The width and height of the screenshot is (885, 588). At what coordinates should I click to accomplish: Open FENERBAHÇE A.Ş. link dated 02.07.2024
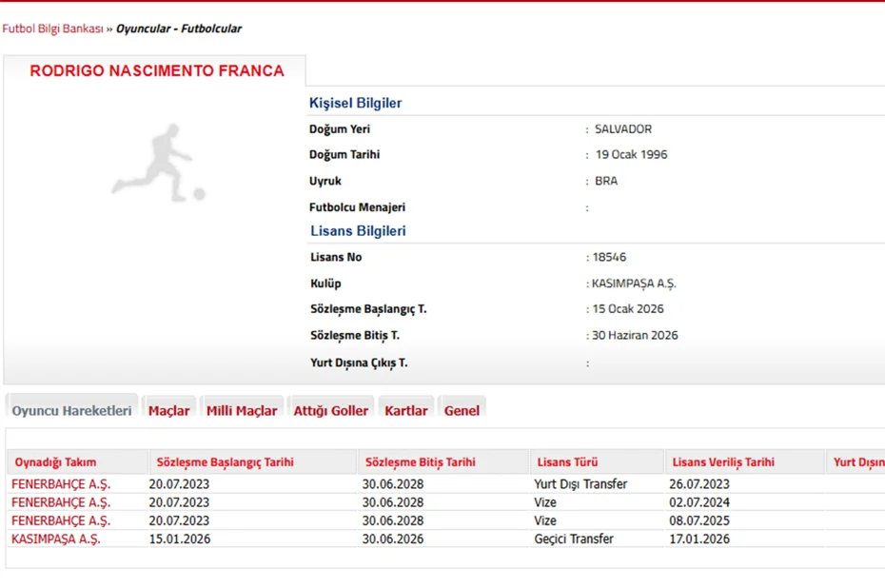pos(61,502)
